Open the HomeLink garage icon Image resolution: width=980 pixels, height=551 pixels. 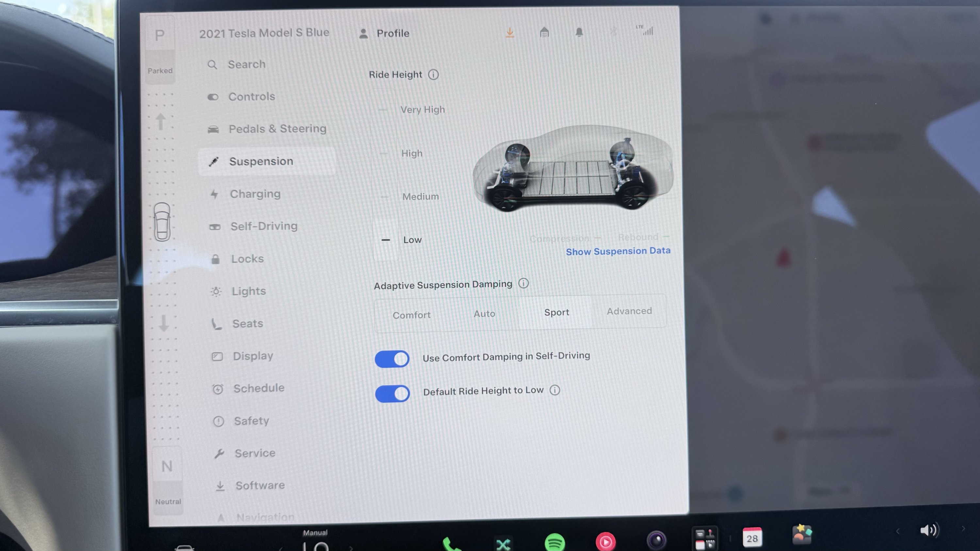[545, 32]
